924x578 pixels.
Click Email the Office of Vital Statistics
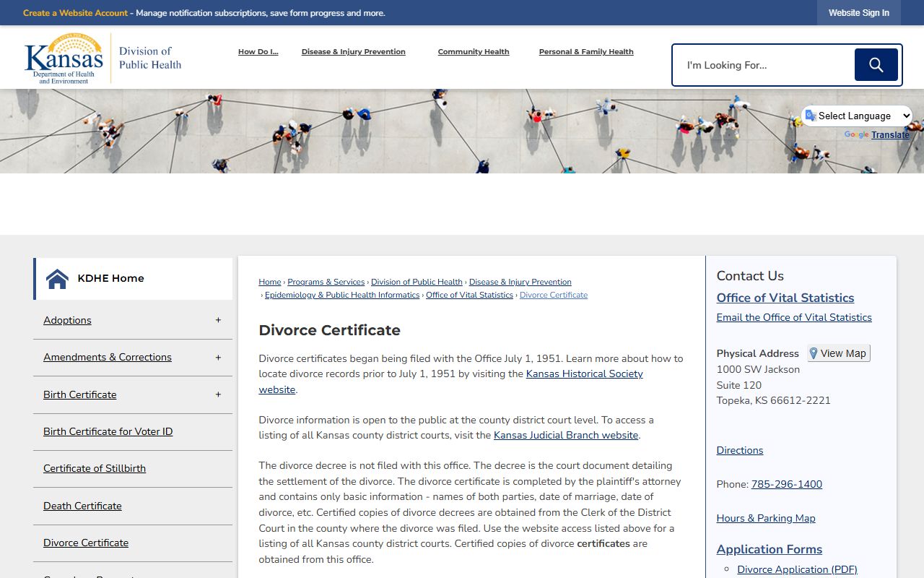coord(794,317)
